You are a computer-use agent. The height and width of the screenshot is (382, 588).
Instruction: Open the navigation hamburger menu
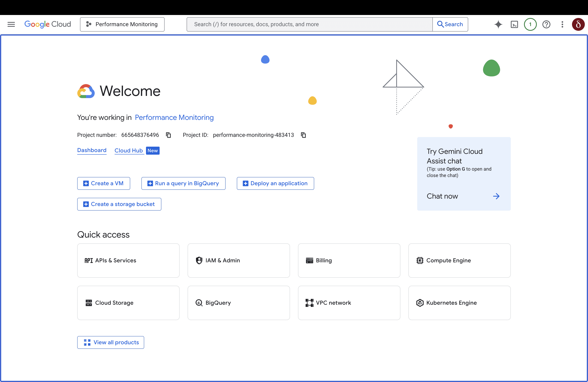(11, 24)
